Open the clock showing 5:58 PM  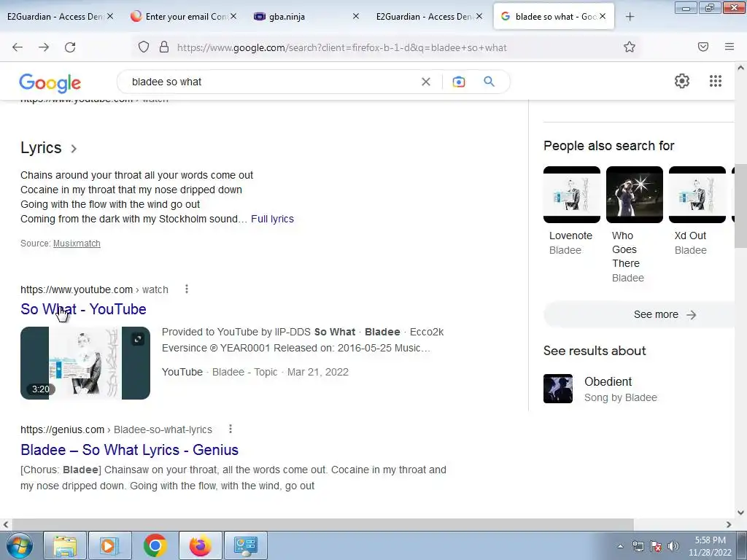(710, 546)
